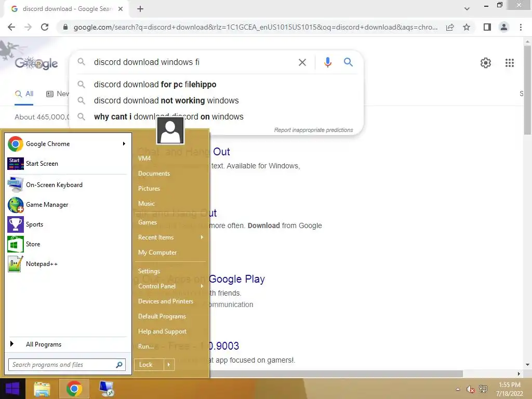This screenshot has width=532, height=399.
Task: Click the Start menu search magnifier
Action: [119, 365]
